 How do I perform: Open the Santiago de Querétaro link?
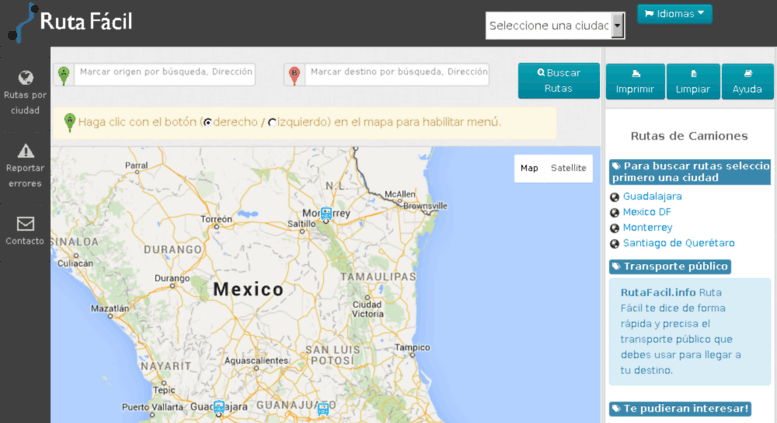678,243
